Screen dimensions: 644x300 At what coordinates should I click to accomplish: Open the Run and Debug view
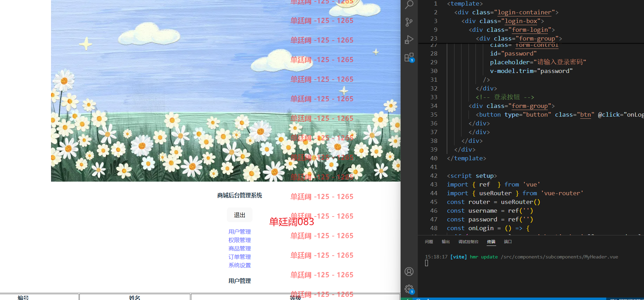click(x=409, y=39)
